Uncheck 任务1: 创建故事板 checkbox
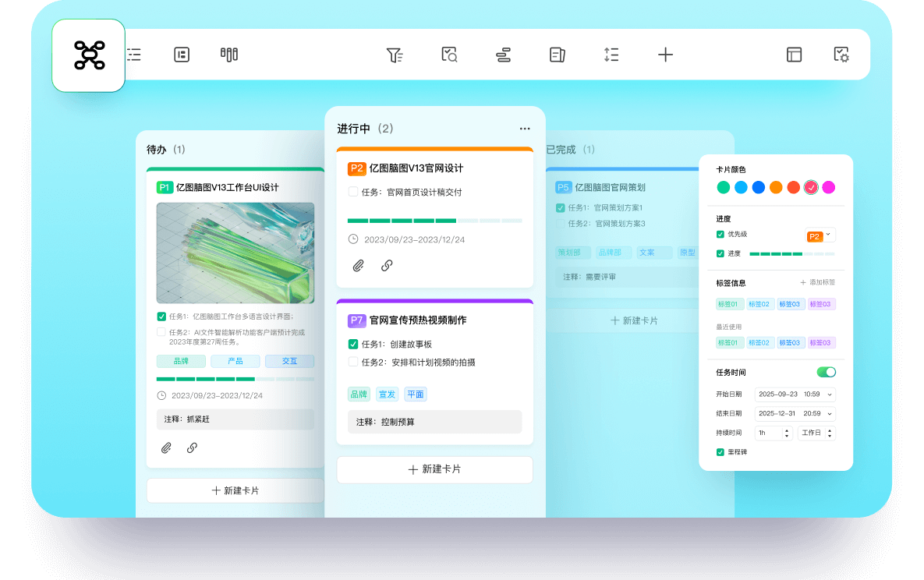The image size is (924, 580). [353, 344]
